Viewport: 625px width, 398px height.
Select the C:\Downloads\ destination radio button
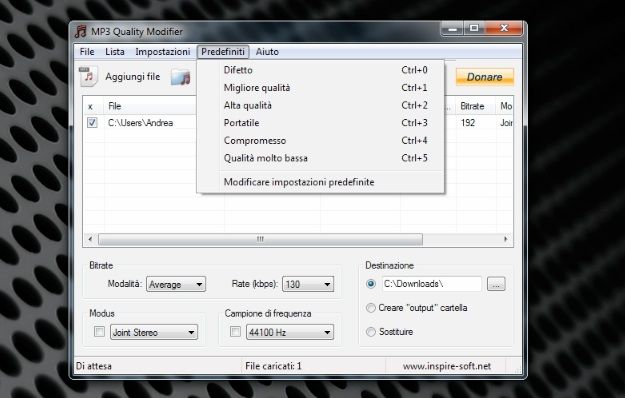[x=371, y=284]
